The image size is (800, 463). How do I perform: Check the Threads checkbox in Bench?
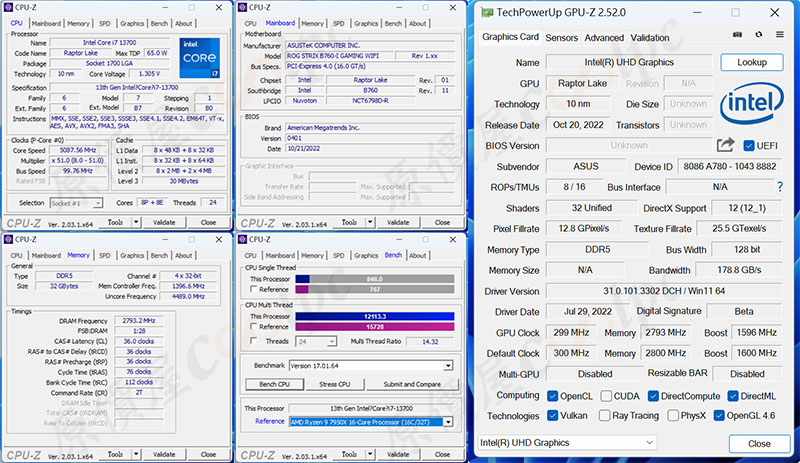[x=254, y=340]
